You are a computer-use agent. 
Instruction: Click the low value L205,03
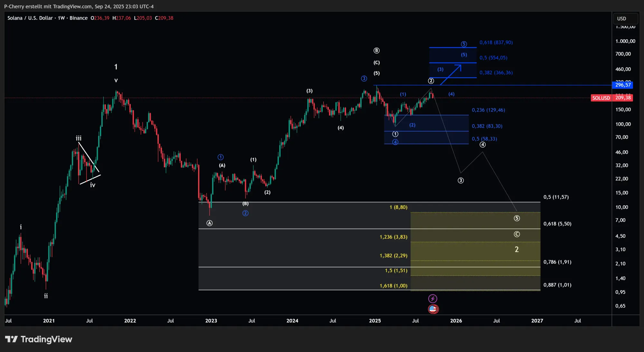[x=143, y=18]
